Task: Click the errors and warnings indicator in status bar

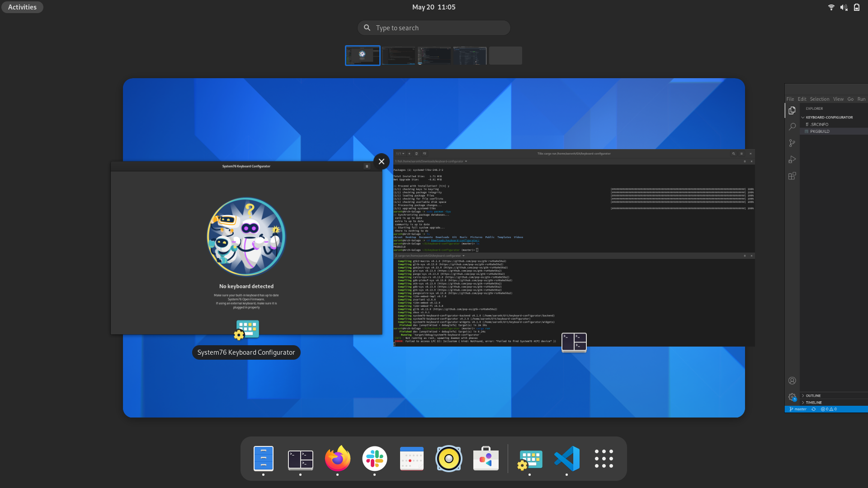Action: point(829,409)
